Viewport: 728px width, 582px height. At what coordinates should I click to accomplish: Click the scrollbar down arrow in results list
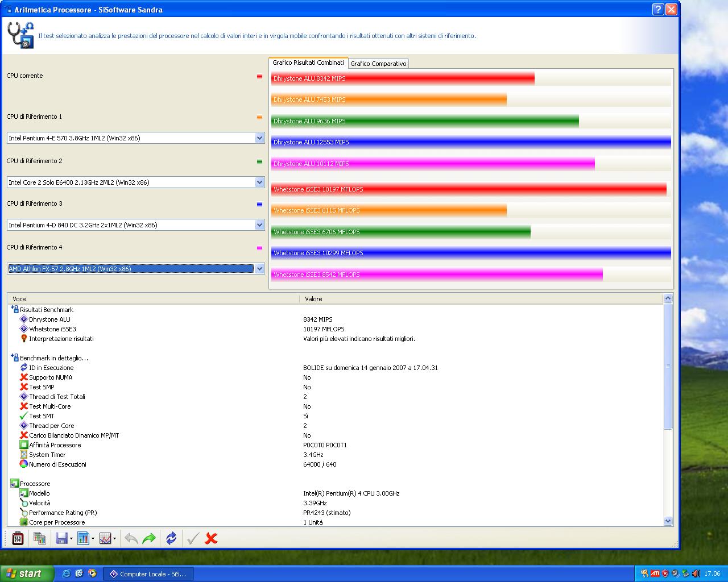[668, 521]
